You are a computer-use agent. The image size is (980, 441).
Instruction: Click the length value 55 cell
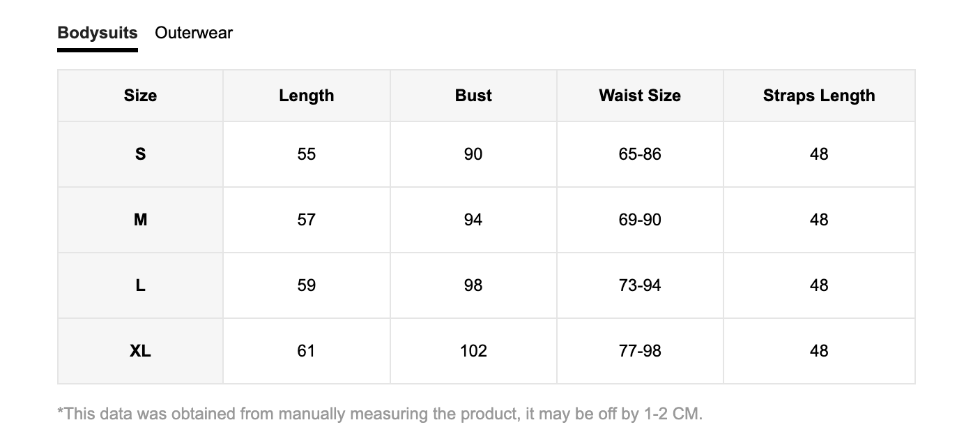click(x=307, y=154)
